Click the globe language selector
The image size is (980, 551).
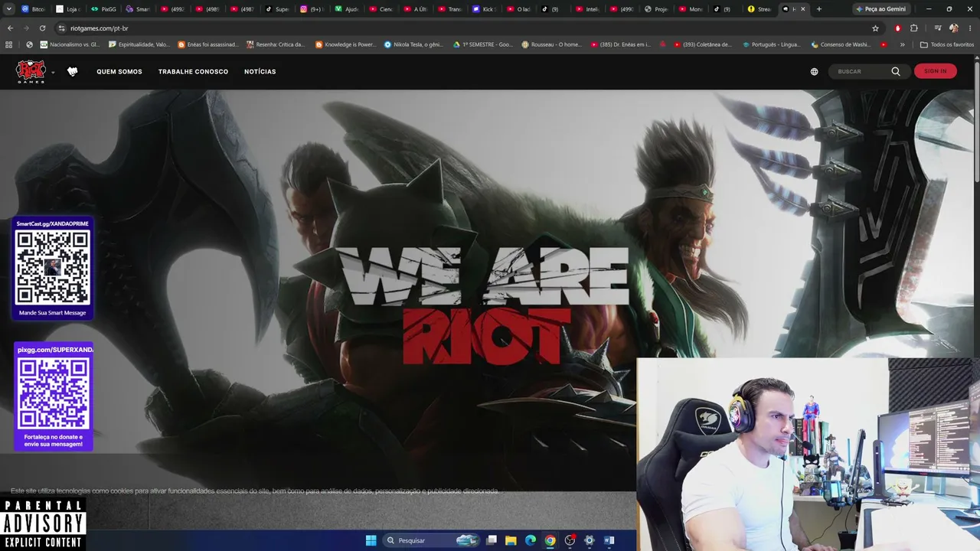click(814, 71)
